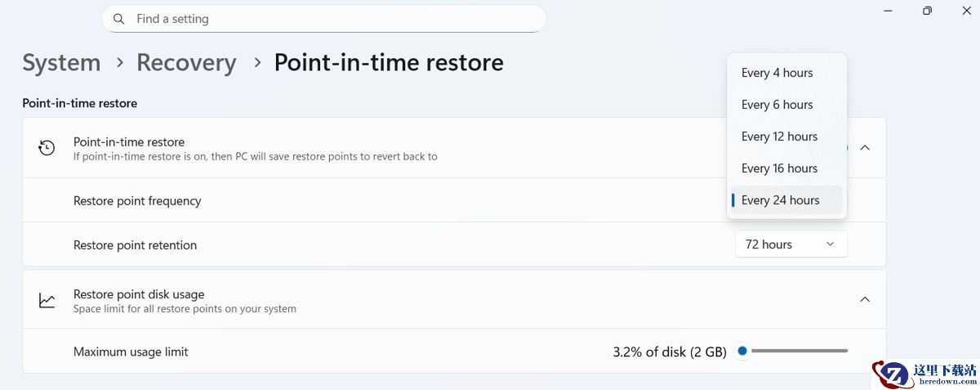This screenshot has width=980, height=390.
Task: Go back to System breadcrumb
Action: click(61, 63)
